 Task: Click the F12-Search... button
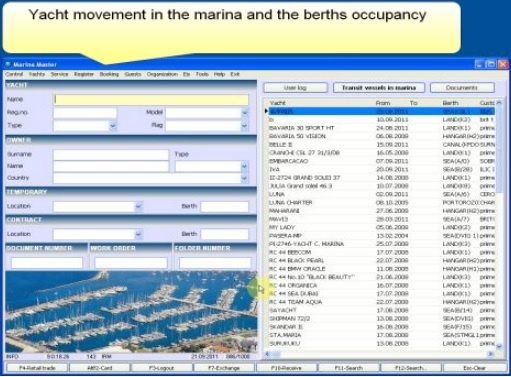pyautogui.click(x=411, y=368)
